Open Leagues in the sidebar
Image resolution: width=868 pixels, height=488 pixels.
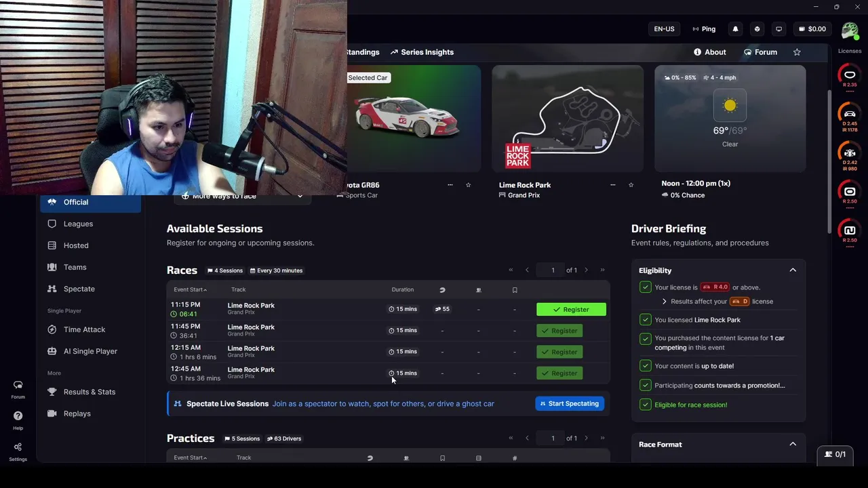coord(91,224)
